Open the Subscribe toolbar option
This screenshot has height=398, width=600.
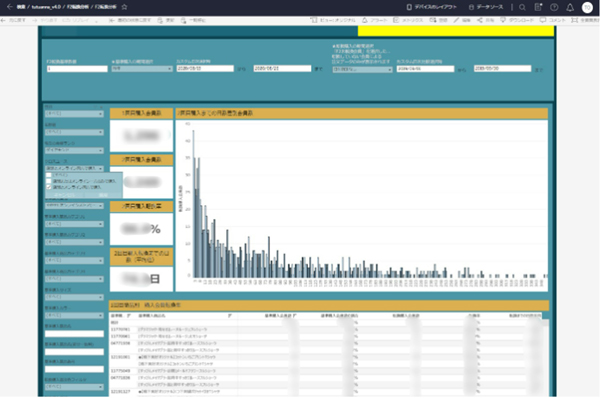[439, 20]
